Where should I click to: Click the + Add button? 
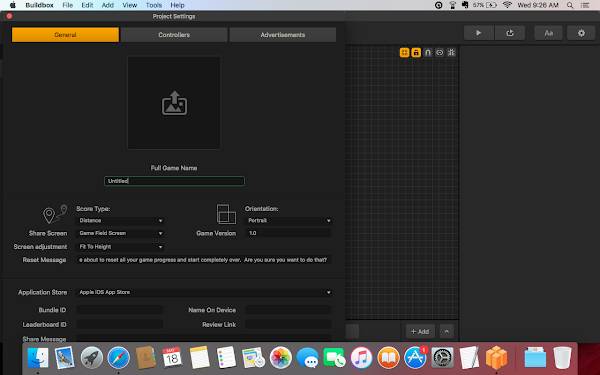(420, 331)
